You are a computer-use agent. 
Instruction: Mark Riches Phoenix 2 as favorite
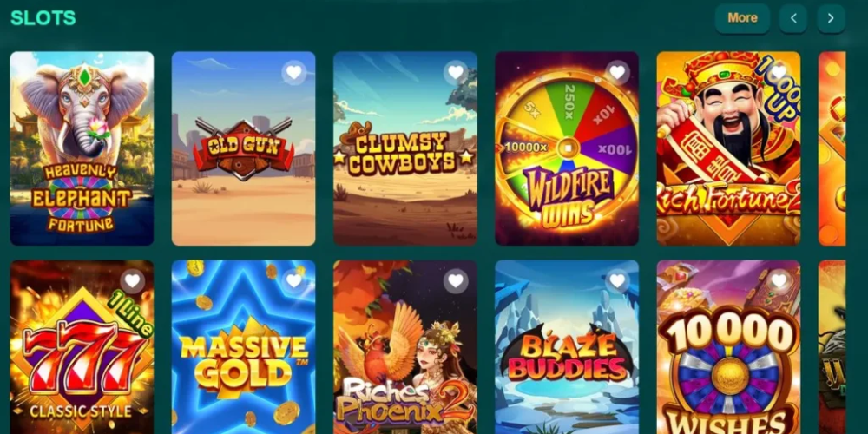456,281
